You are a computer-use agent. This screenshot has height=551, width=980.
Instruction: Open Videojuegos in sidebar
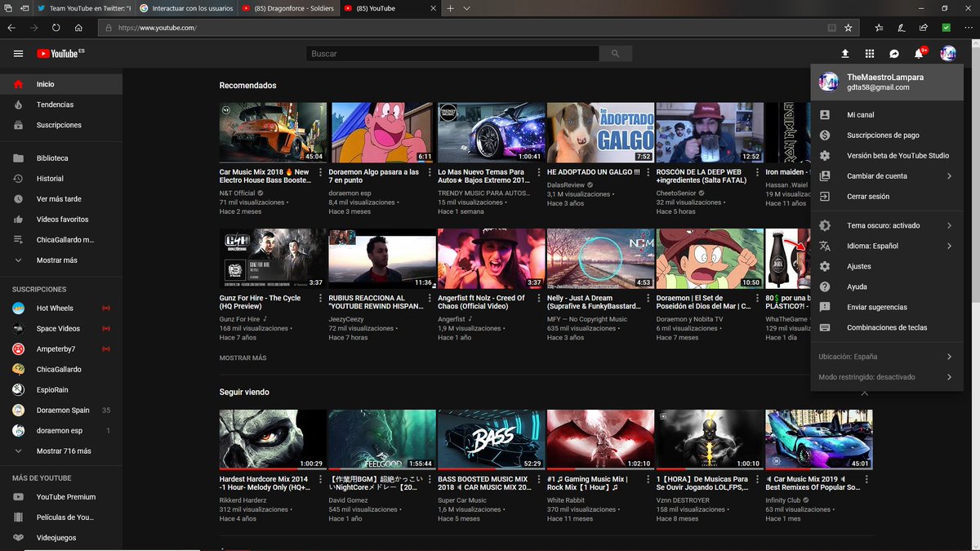[x=61, y=538]
